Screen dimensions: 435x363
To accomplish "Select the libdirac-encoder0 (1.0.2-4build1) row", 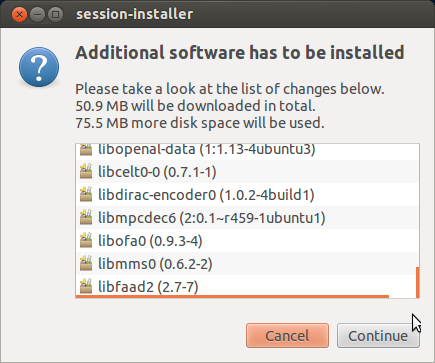I will click(247, 195).
